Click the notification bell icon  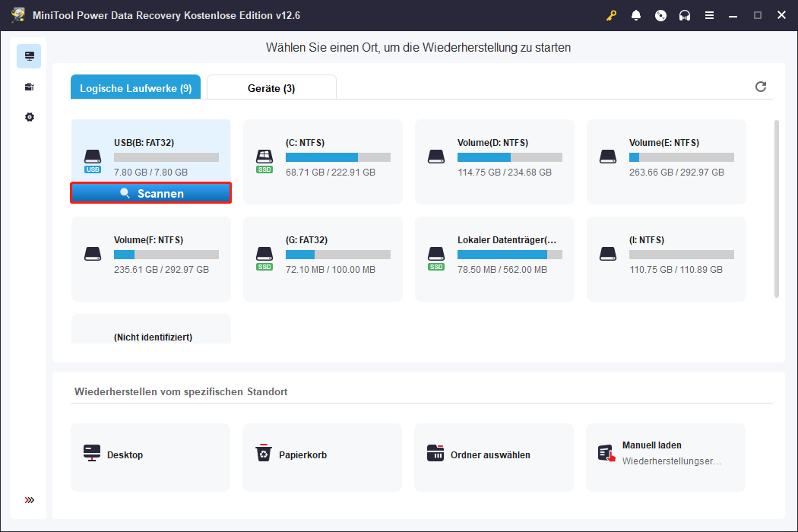(x=636, y=14)
